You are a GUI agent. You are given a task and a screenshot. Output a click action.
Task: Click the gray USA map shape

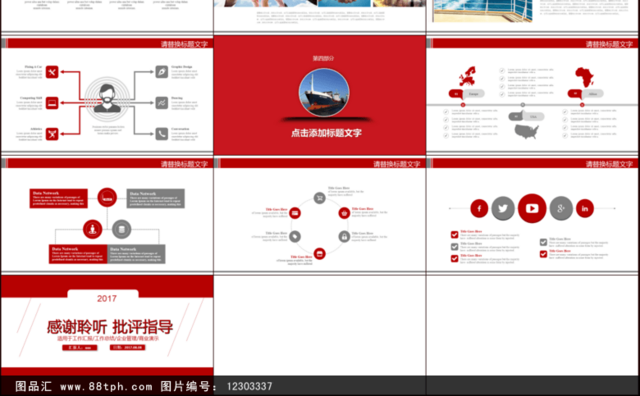point(527,131)
